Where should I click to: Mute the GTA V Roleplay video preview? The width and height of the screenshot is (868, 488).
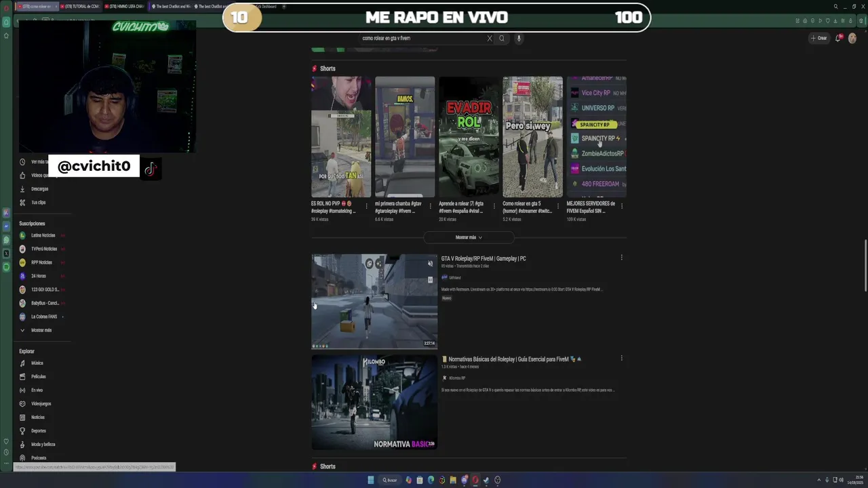(x=430, y=264)
